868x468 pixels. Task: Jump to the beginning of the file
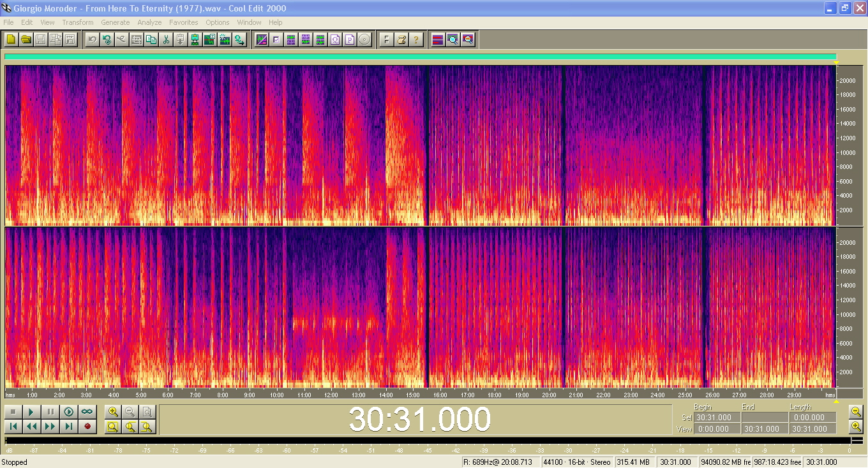click(x=12, y=427)
